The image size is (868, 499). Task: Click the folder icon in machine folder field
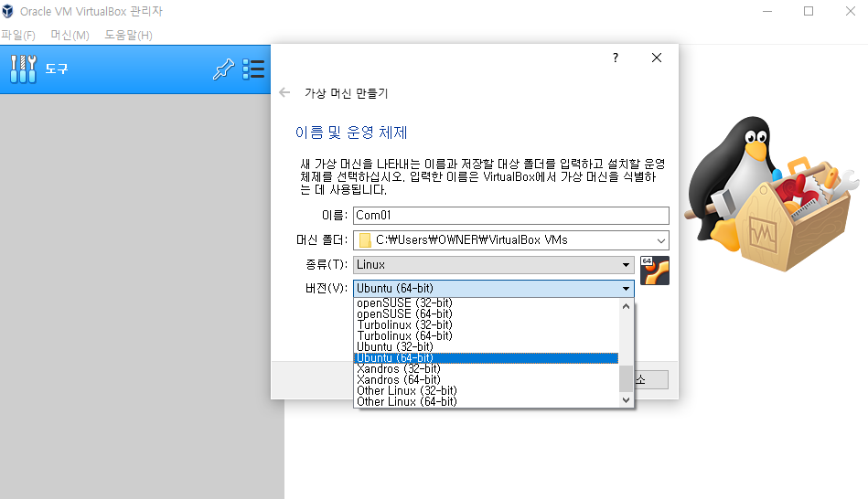click(365, 240)
